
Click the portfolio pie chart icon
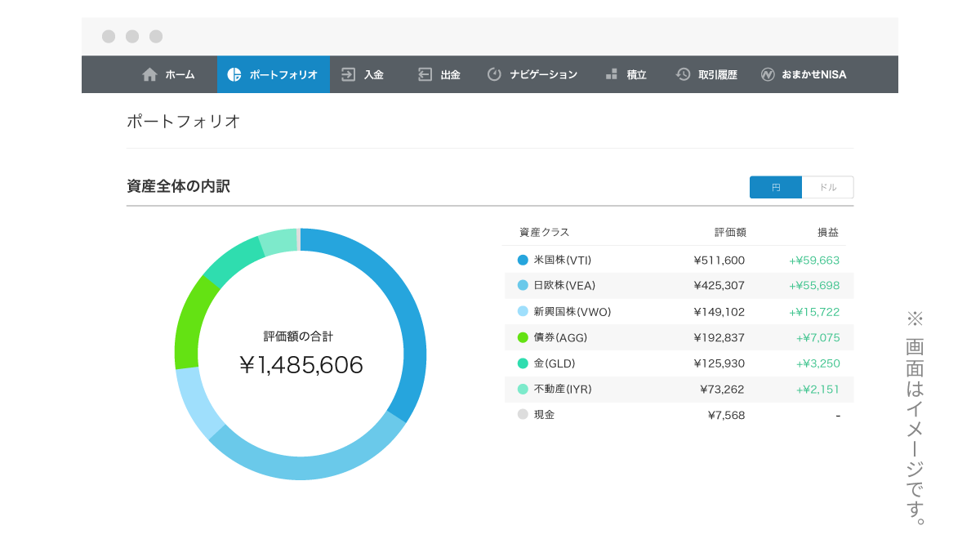234,74
